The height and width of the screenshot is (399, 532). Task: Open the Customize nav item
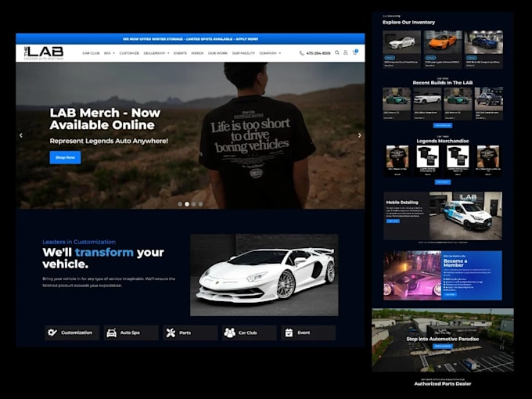tap(129, 53)
